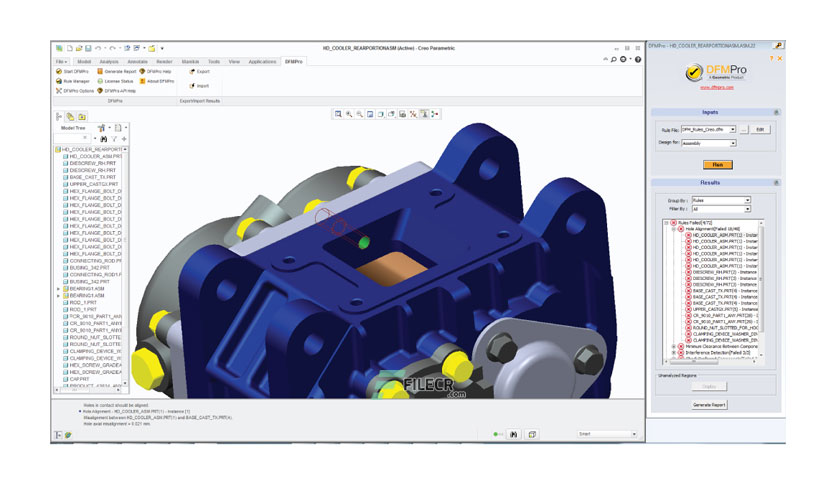The image size is (836, 484).
Task: Select UPPER_CASTGX.PRT[5] failed result
Action: 722,309
